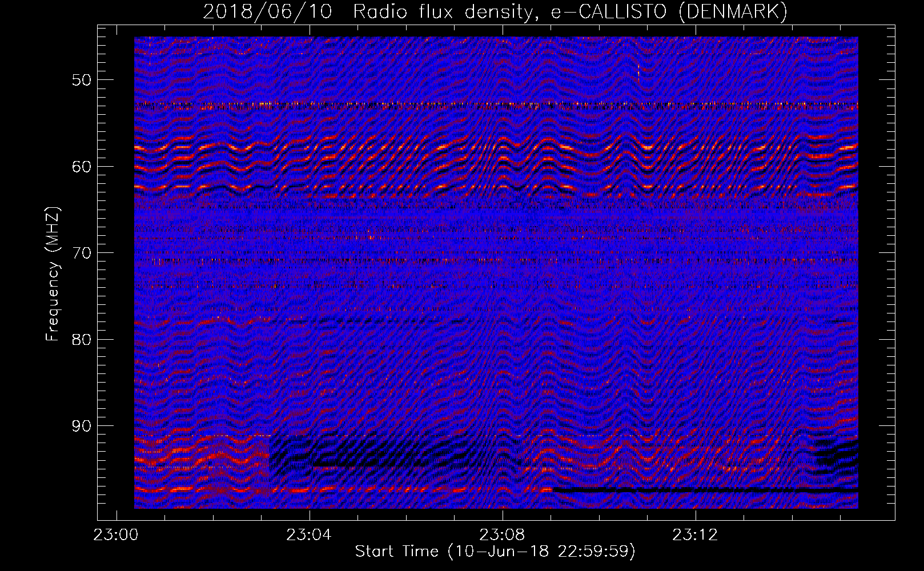Click the "23:04" time tick label

(x=310, y=535)
